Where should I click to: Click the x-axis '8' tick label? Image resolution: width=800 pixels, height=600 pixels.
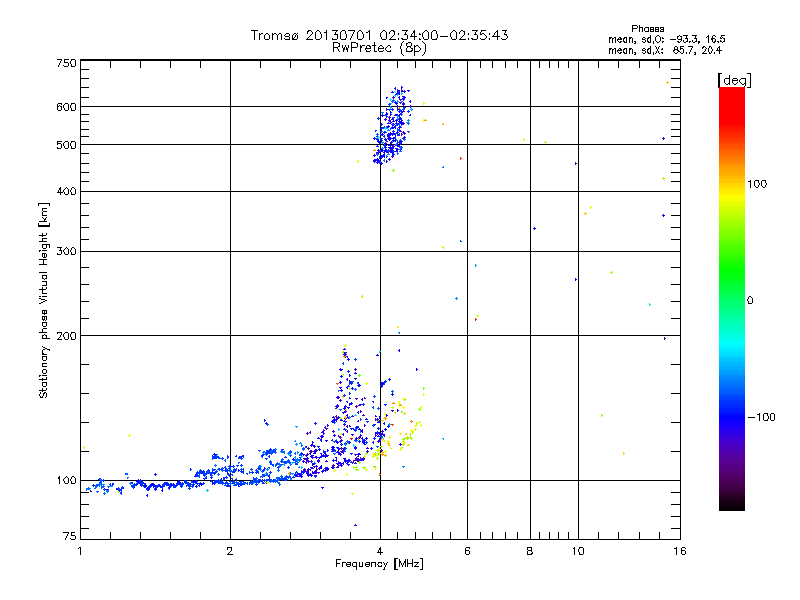(x=530, y=551)
